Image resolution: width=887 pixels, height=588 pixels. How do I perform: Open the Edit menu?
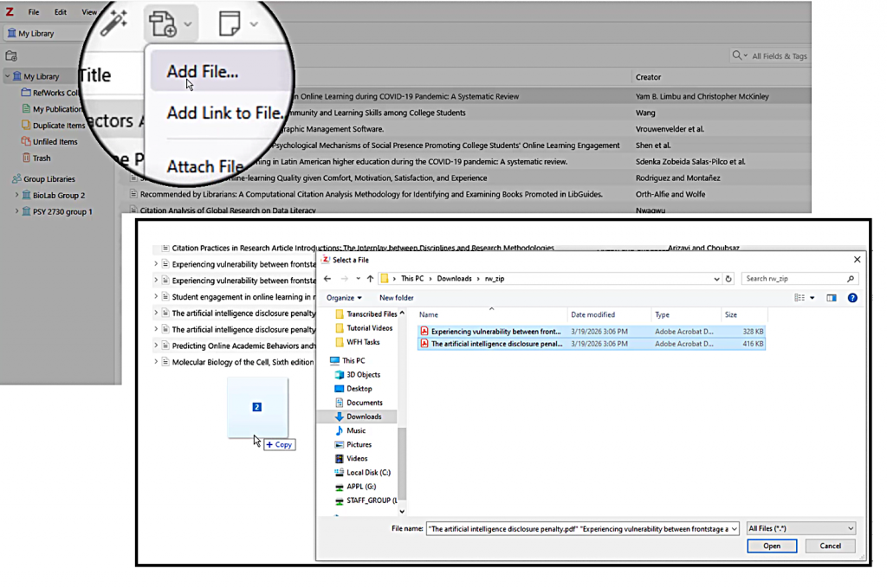pos(60,12)
